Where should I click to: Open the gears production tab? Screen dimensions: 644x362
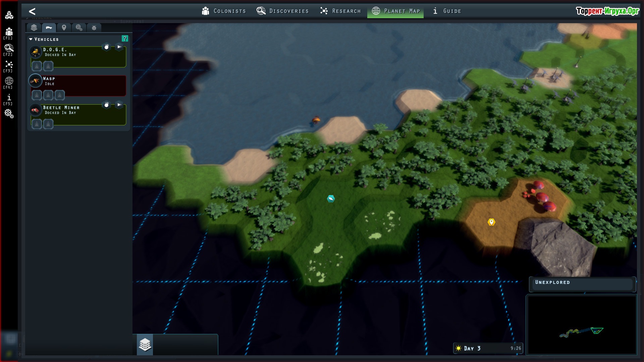79,28
